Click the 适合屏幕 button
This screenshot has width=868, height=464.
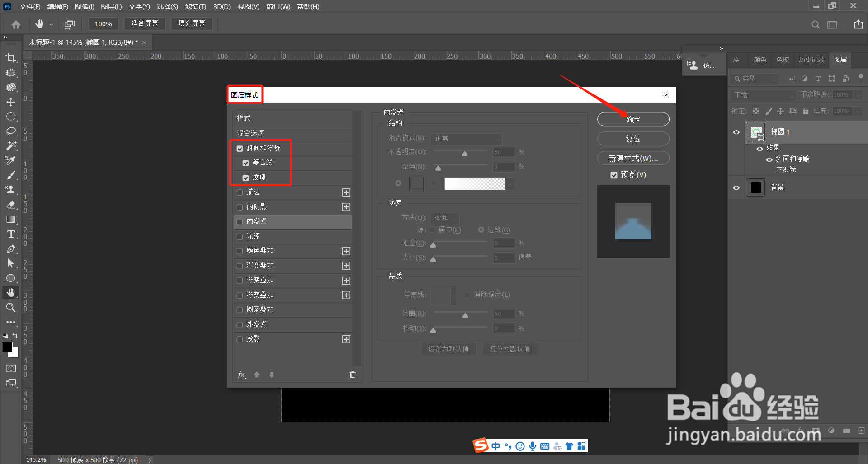click(x=145, y=23)
